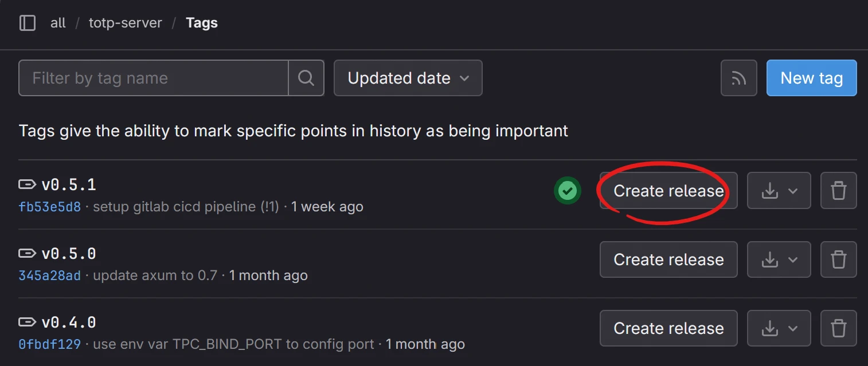
Task: Click the New tag button
Action: (811, 78)
